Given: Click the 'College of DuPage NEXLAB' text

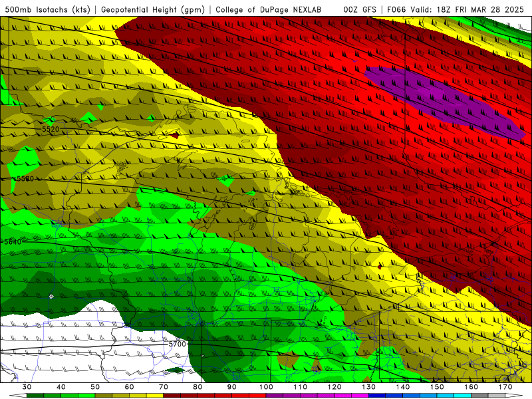Looking at the screenshot, I should pos(269,9).
